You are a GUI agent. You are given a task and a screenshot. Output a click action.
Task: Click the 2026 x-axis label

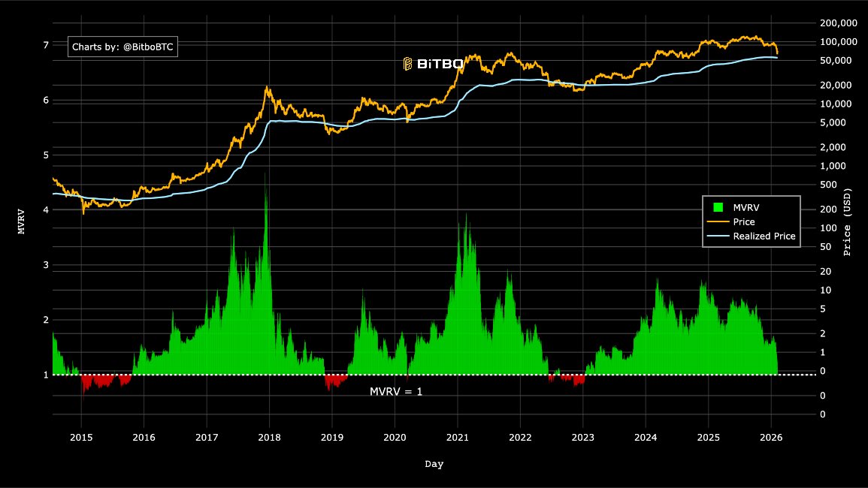(x=771, y=438)
